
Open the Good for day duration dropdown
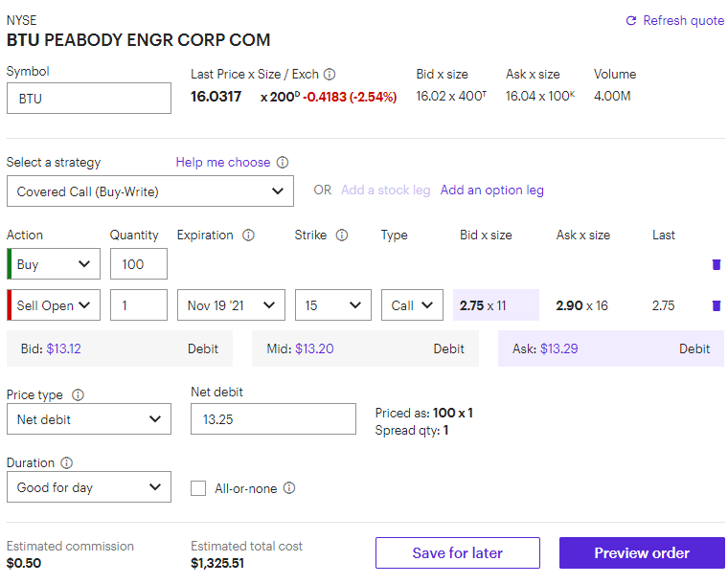[89, 487]
